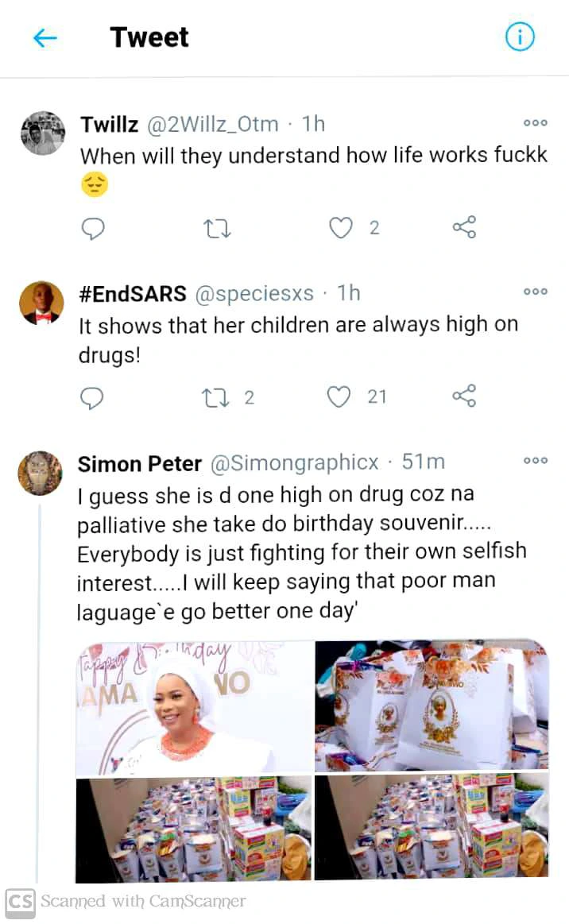Share the #EndSARS tweet
Viewport: 569px width, 924px height.
pos(464,396)
